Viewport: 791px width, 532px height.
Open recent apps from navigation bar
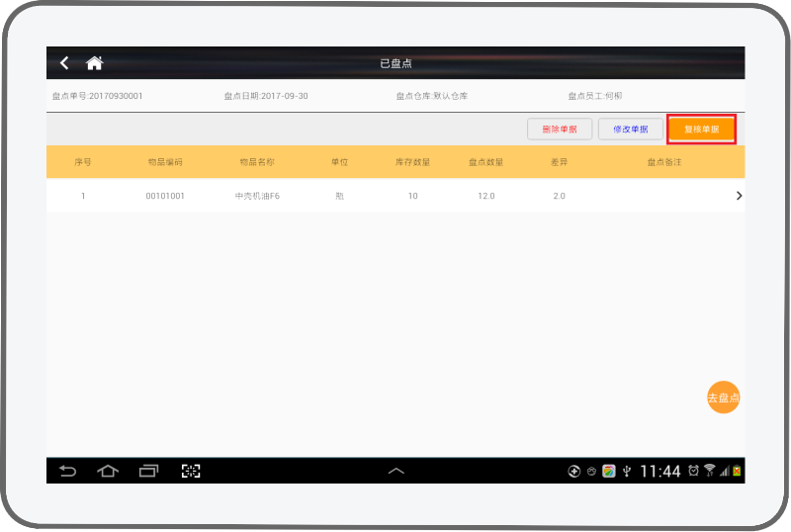148,471
